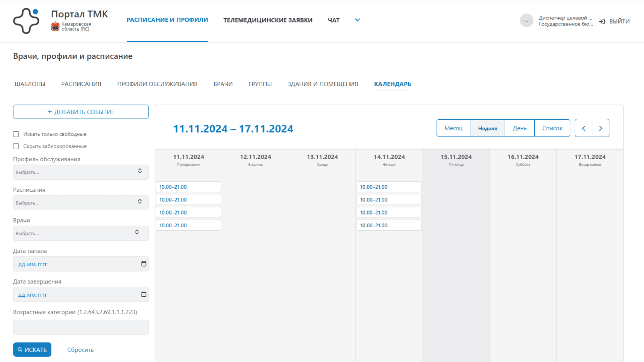Open calendar picker for Дата начала
Image resolution: width=644 pixels, height=362 pixels.
coord(144,264)
